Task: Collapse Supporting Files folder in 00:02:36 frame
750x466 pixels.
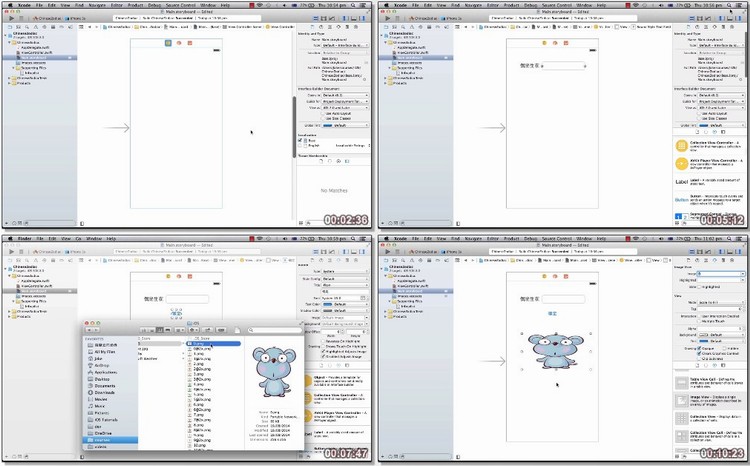Action: click(14, 68)
